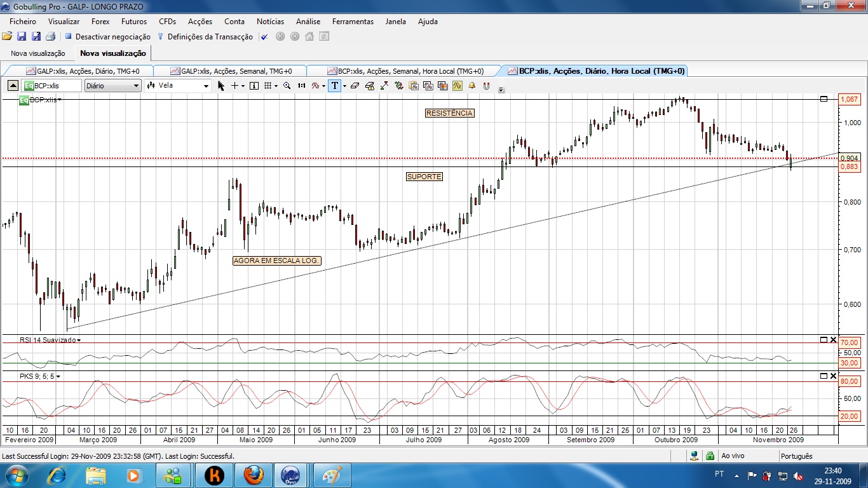Toggle Desactivar negociação

(107, 37)
